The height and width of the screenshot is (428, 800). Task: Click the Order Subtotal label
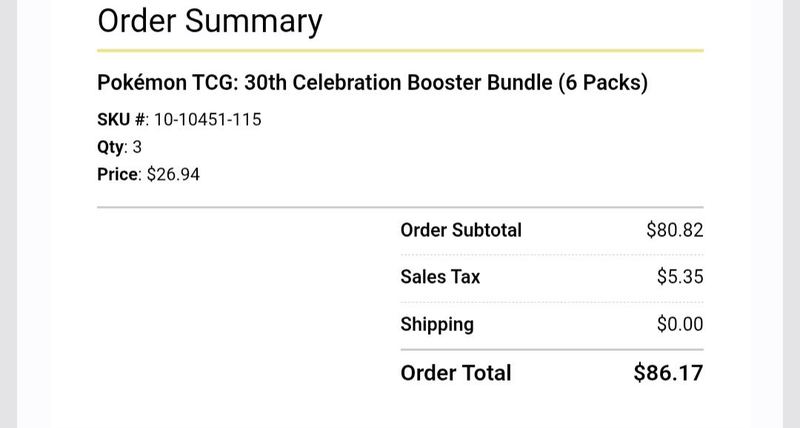(x=461, y=230)
